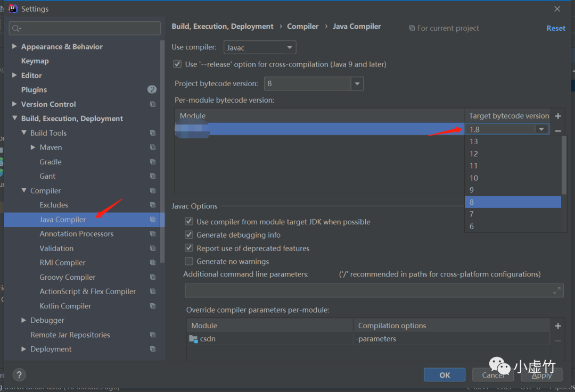Click the bytecode version list scrollbar

564,165
